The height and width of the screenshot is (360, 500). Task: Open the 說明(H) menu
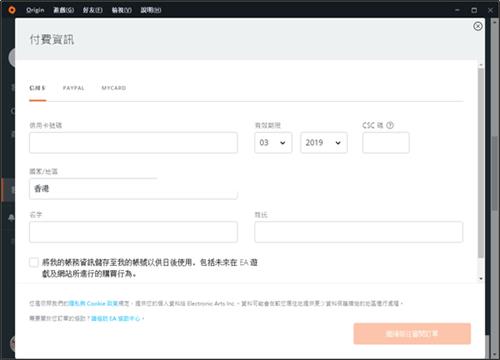(x=151, y=10)
